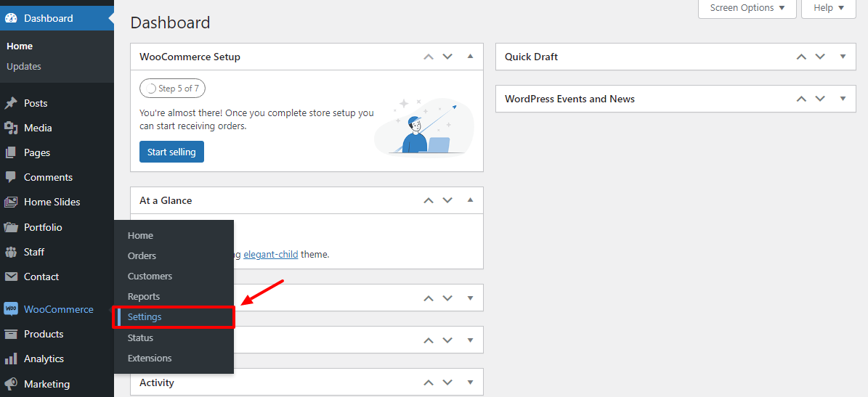Click the Home Slides icon

(x=10, y=202)
